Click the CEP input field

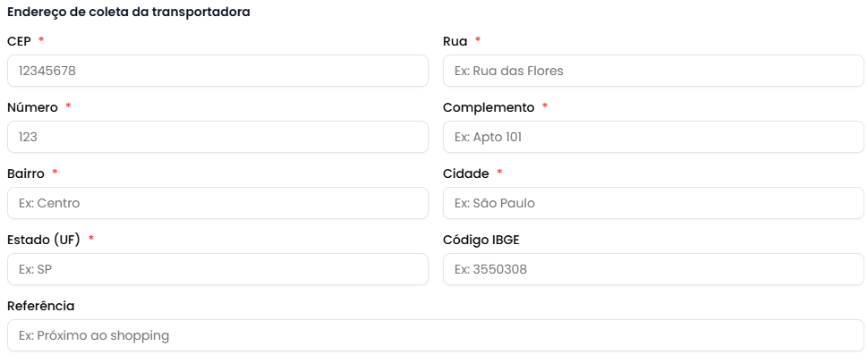pyautogui.click(x=217, y=71)
